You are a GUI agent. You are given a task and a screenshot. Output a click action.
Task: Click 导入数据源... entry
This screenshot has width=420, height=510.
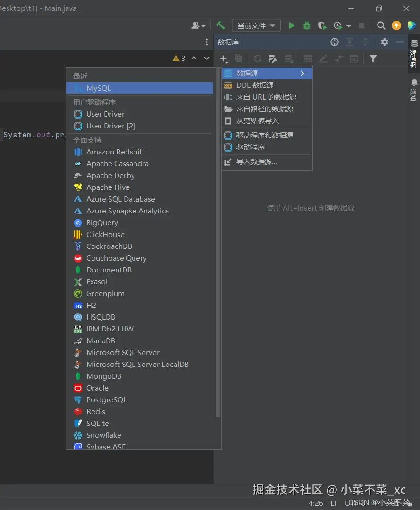click(267, 161)
